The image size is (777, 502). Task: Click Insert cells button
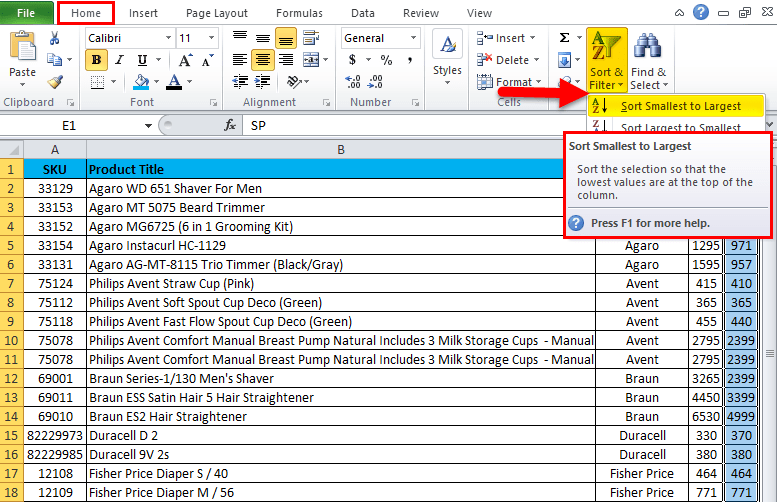506,38
